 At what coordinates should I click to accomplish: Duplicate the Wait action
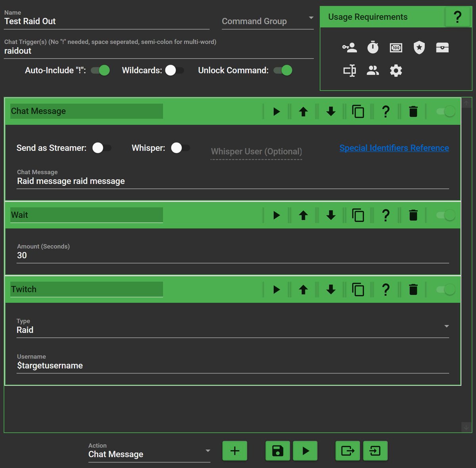point(358,215)
